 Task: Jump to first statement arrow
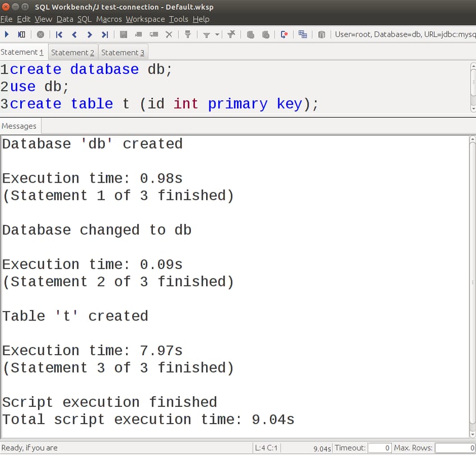point(59,35)
